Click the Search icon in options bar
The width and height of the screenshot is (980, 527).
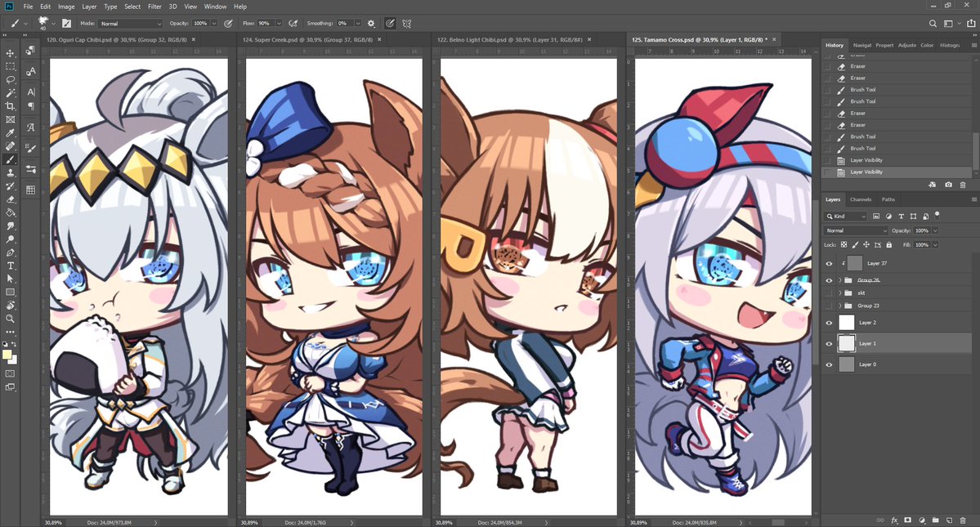(933, 24)
